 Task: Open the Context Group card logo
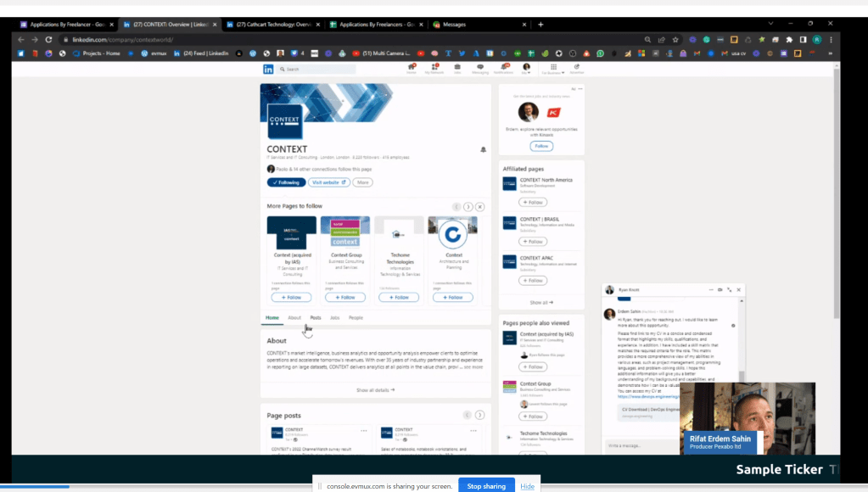click(x=344, y=233)
